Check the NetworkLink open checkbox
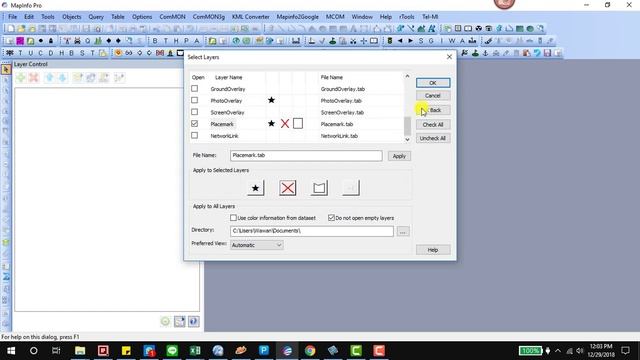640x360 pixels. pyautogui.click(x=195, y=135)
